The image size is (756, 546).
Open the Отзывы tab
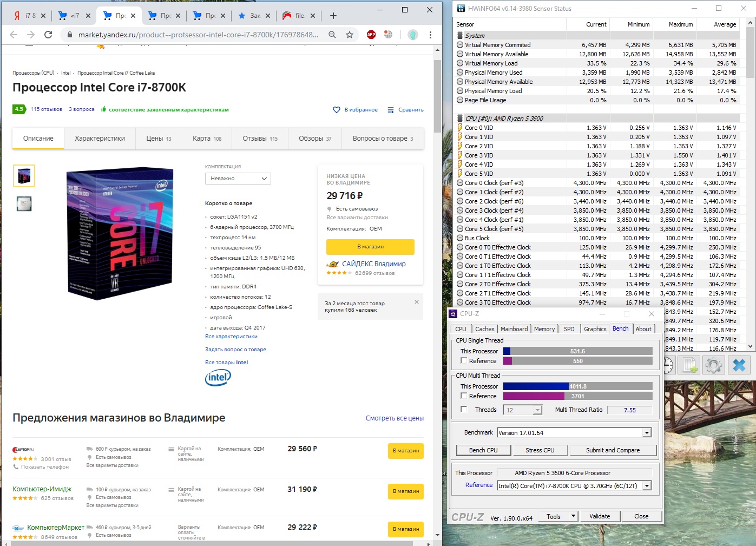260,139
